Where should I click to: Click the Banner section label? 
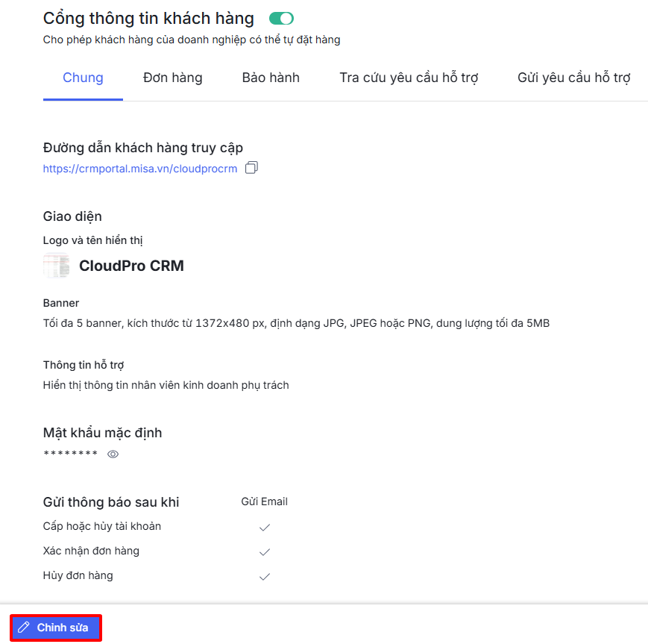pyautogui.click(x=61, y=303)
